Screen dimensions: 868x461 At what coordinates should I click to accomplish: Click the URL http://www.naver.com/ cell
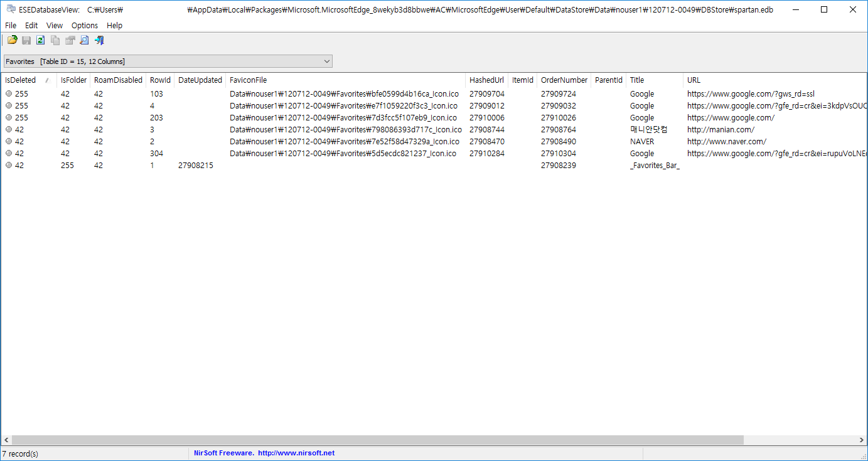click(727, 141)
